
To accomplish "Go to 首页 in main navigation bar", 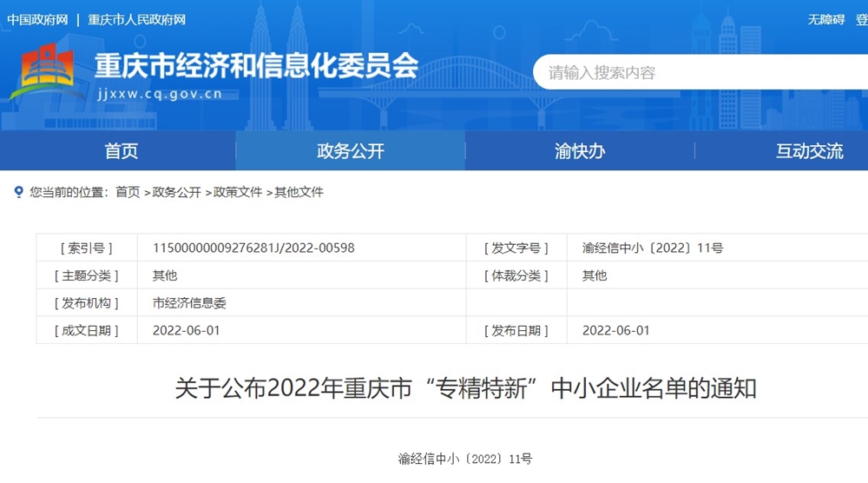I will click(x=121, y=151).
